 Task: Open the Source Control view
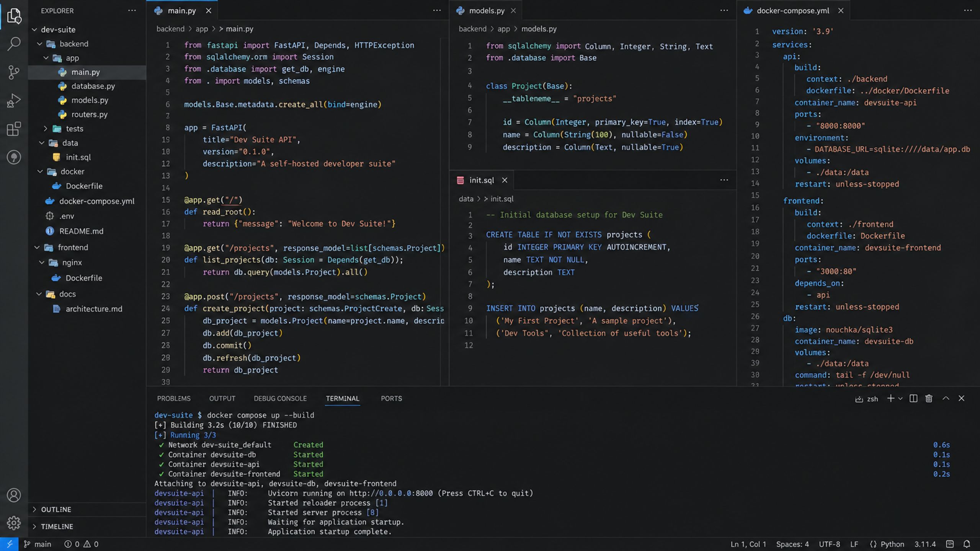coord(14,72)
